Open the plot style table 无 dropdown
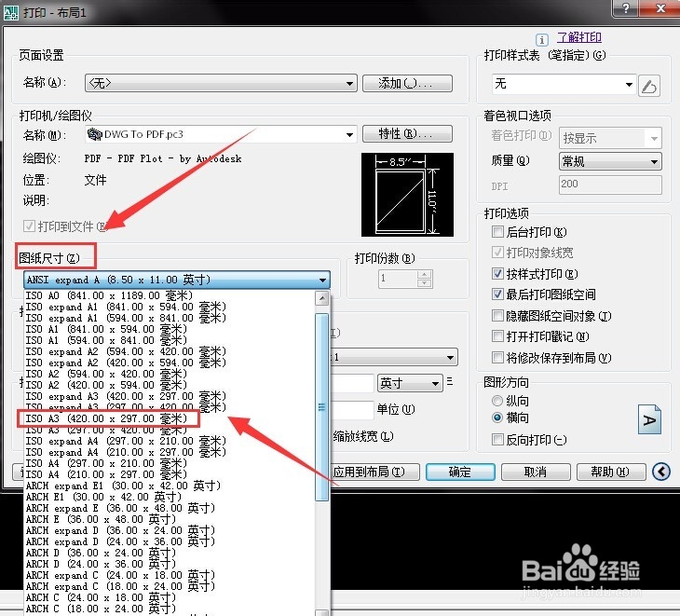This screenshot has width=680, height=616. pos(564,84)
